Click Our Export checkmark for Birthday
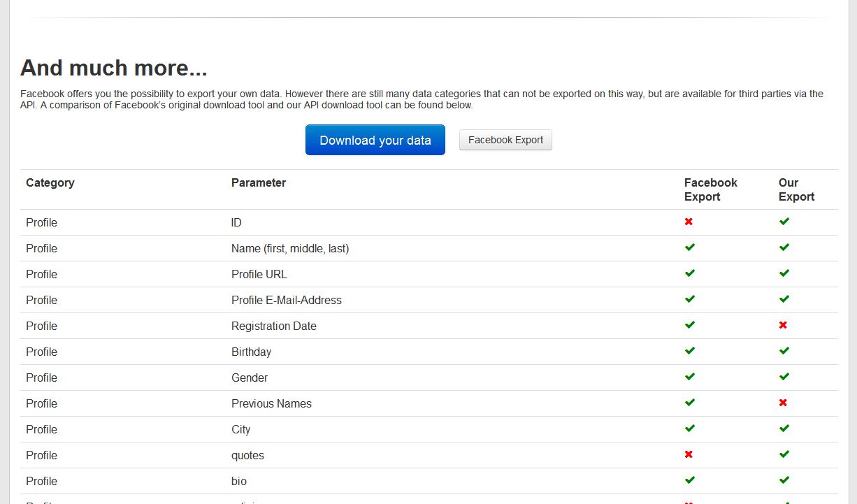 (x=784, y=351)
